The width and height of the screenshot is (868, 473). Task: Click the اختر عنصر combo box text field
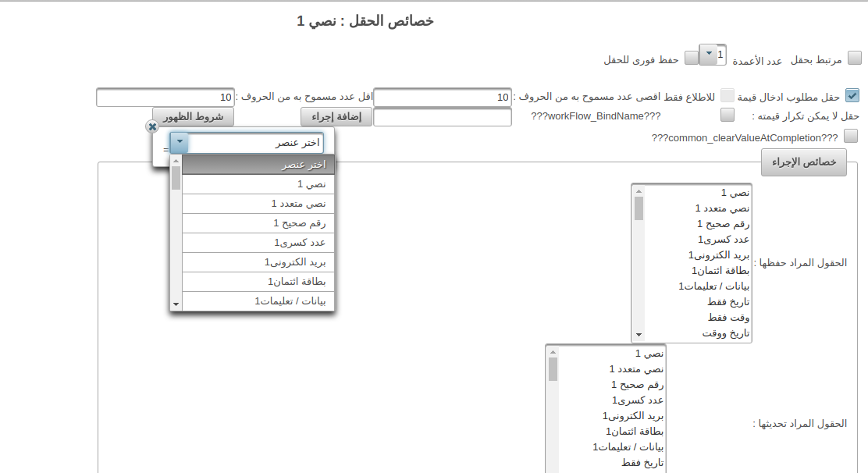coord(256,143)
